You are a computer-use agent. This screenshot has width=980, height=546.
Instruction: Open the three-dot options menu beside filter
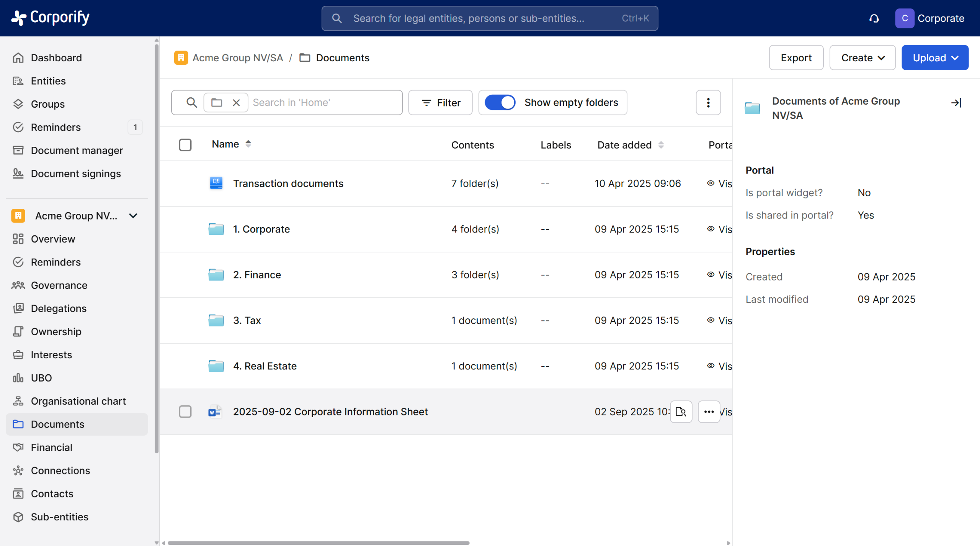(x=708, y=103)
